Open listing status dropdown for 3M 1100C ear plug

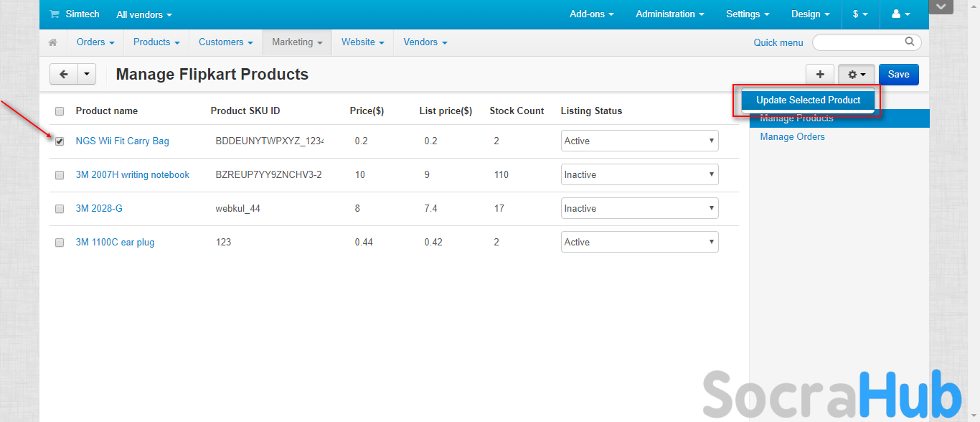[x=639, y=242]
